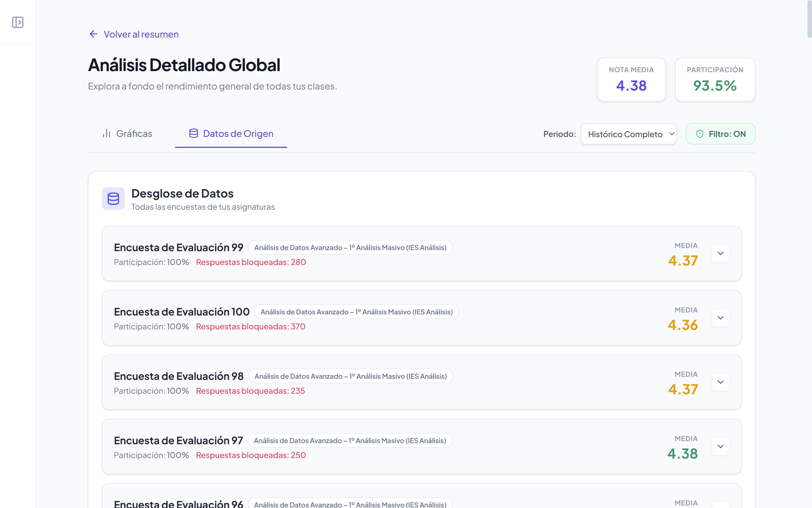Click the Encuesta de Evaluación 98 title
This screenshot has height=508, width=812.
point(178,376)
